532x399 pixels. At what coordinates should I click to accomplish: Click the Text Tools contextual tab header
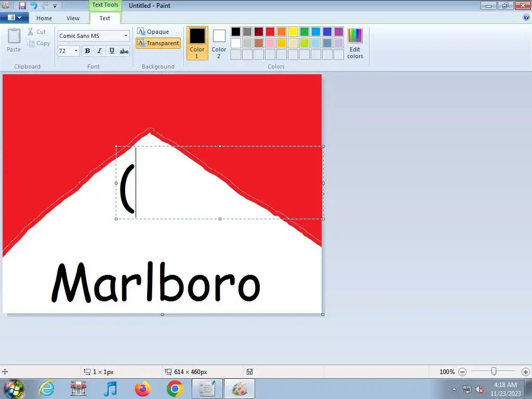tap(105, 5)
